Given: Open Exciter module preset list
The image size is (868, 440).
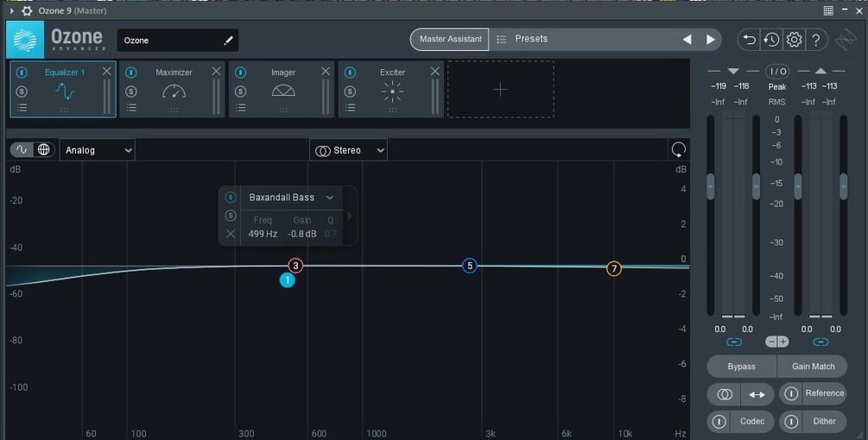Looking at the screenshot, I should 351,108.
